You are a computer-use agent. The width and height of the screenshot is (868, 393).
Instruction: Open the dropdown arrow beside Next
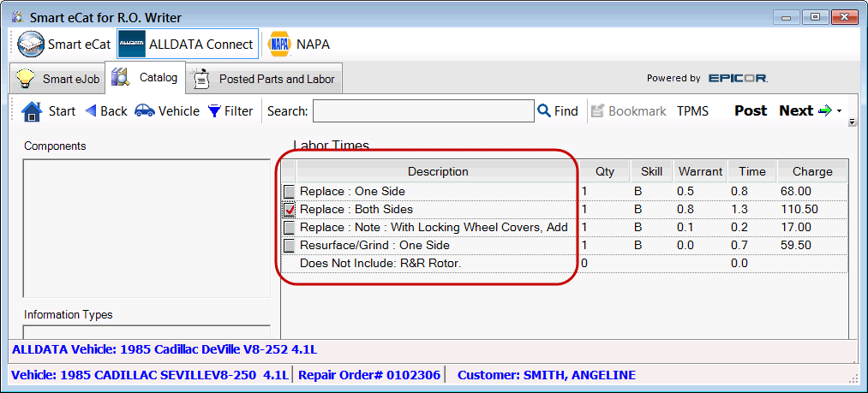840,111
